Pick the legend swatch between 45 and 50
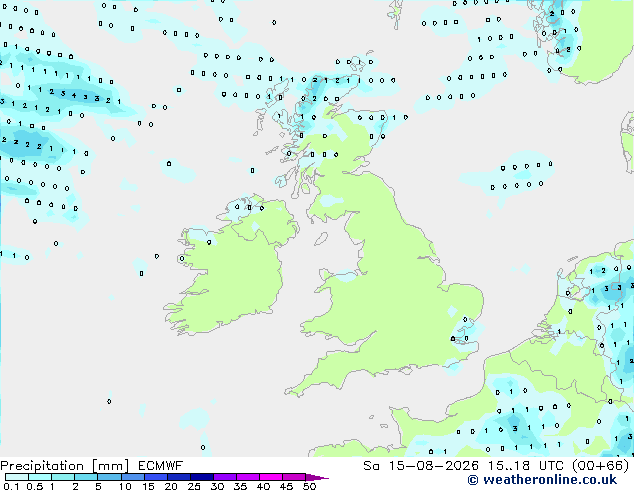This screenshot has height=490, width=634. click(x=294, y=477)
